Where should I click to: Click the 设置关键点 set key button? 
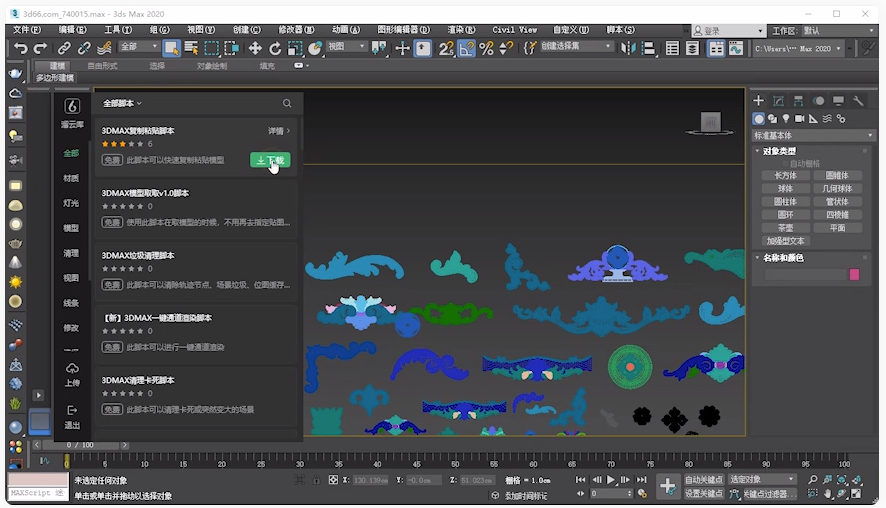(x=703, y=493)
